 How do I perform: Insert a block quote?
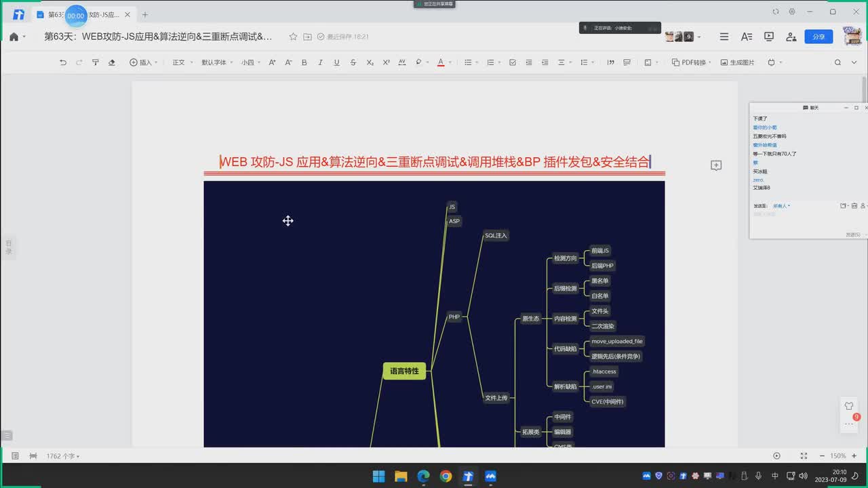(x=610, y=62)
